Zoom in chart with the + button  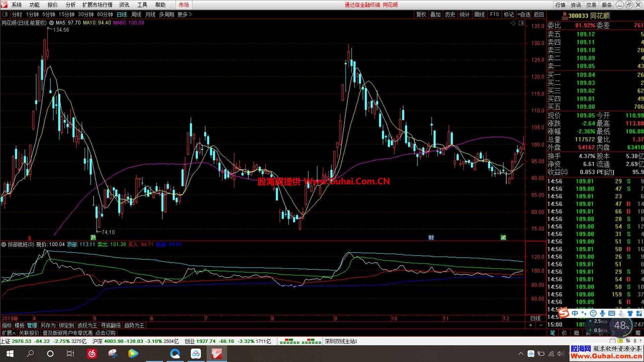coord(530,325)
